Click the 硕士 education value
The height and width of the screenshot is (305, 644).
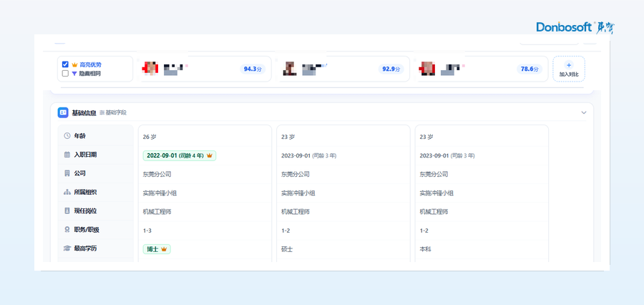click(x=287, y=249)
